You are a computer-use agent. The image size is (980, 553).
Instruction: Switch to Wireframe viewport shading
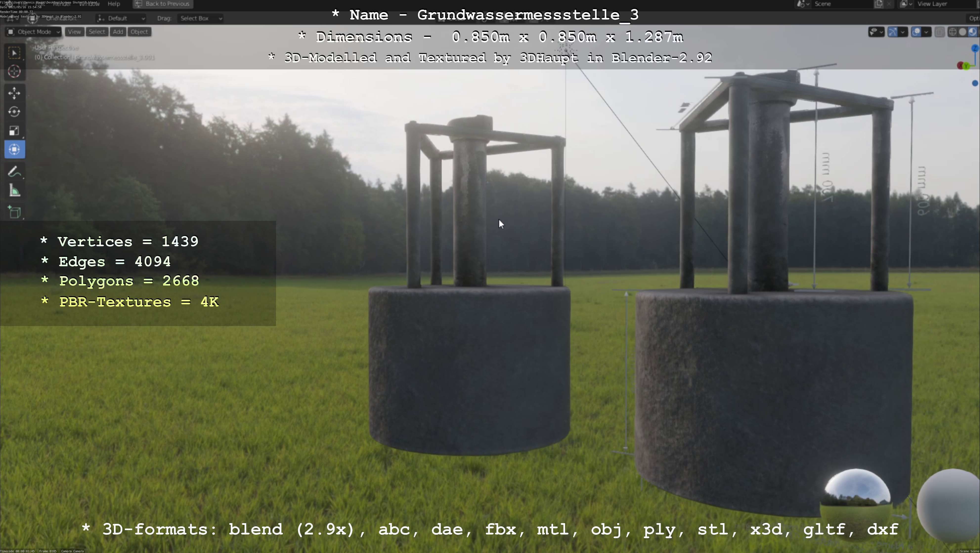tap(953, 32)
